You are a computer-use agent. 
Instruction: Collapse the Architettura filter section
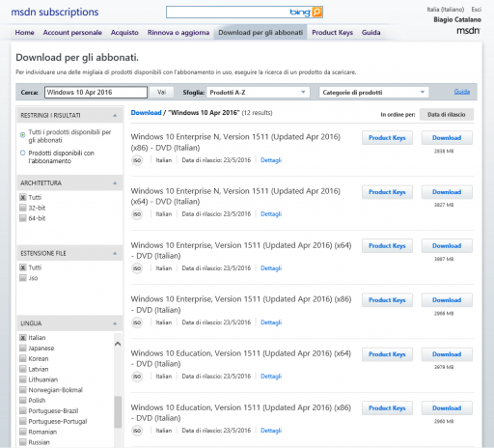click(115, 183)
